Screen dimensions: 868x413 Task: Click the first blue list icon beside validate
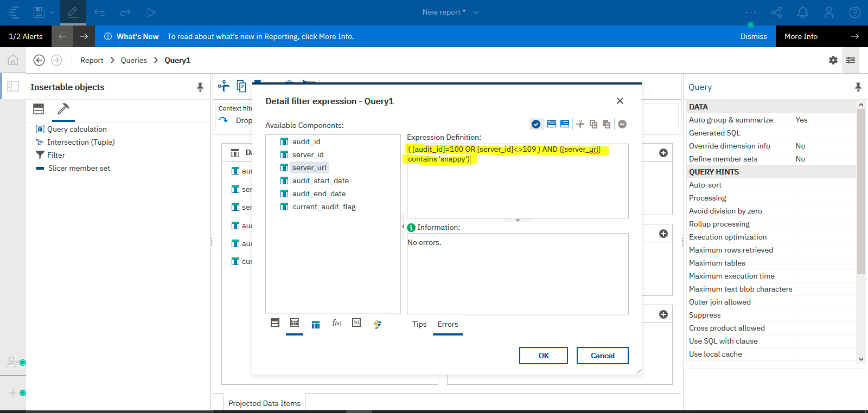(x=552, y=124)
